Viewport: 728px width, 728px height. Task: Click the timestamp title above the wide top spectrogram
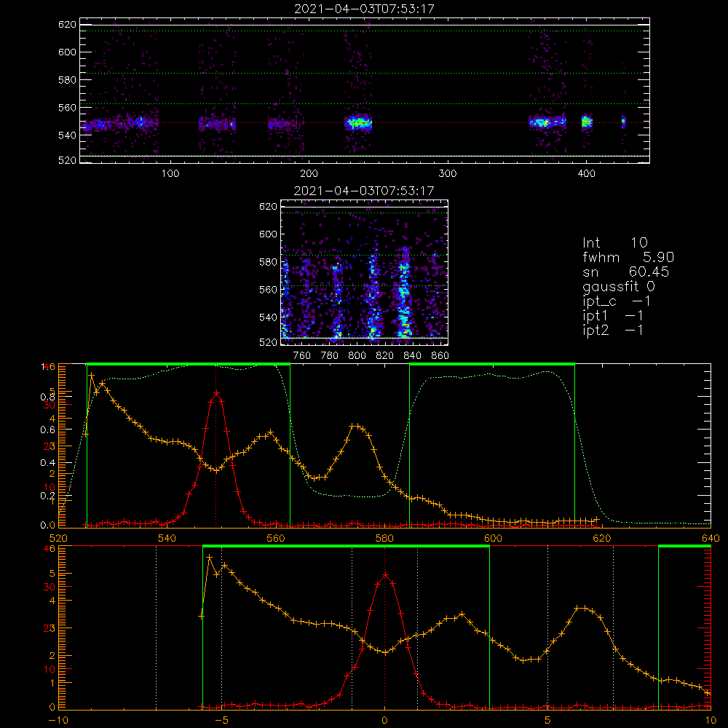(x=364, y=9)
